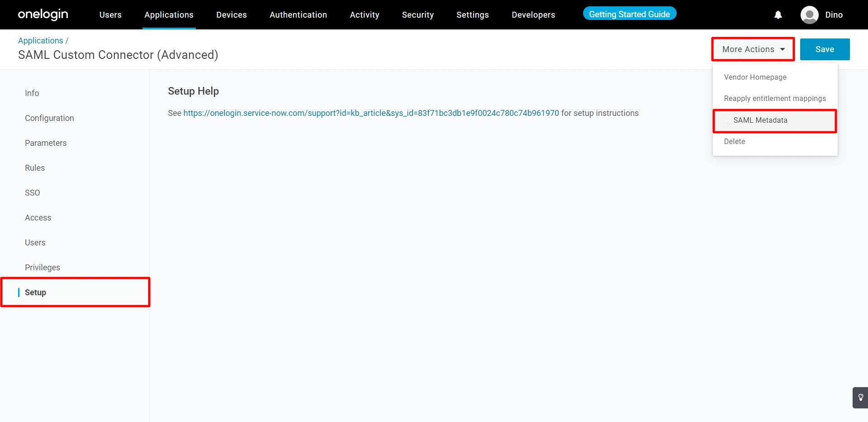Open the More Actions dropdown
Viewport: 868px width, 422px height.
[753, 49]
